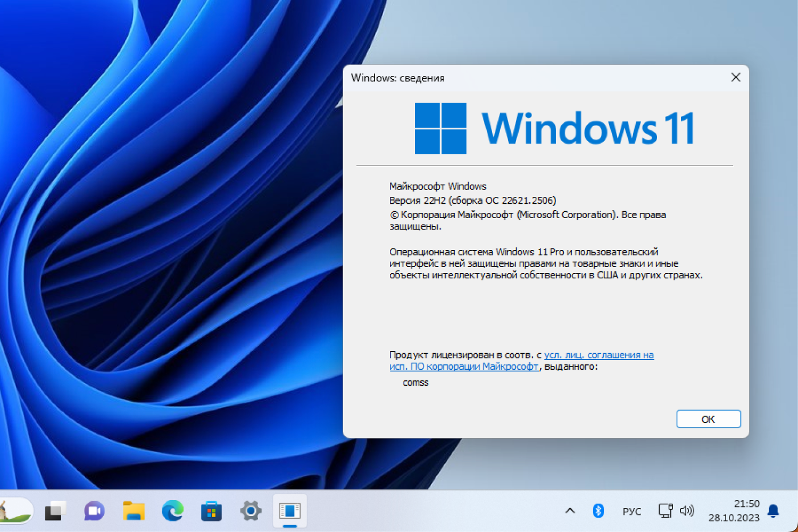Close the Windows: сведения dialog
This screenshot has height=532, width=798.
736,77
